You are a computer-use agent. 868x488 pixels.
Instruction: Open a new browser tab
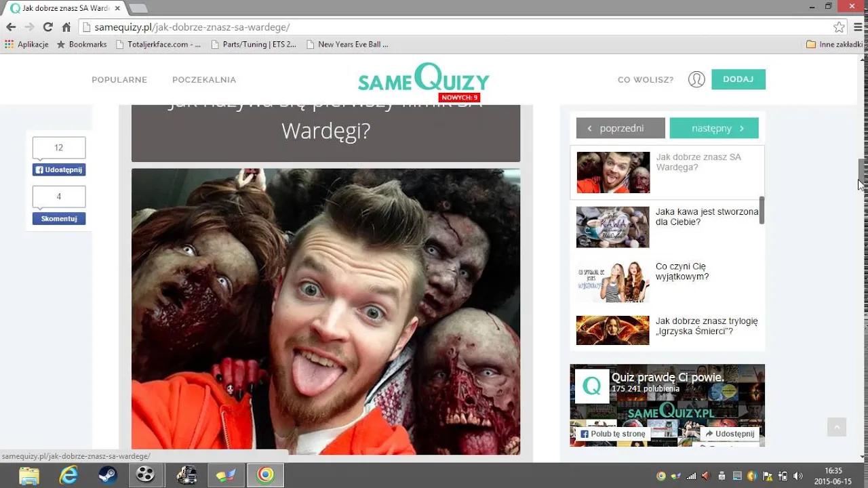(138, 8)
